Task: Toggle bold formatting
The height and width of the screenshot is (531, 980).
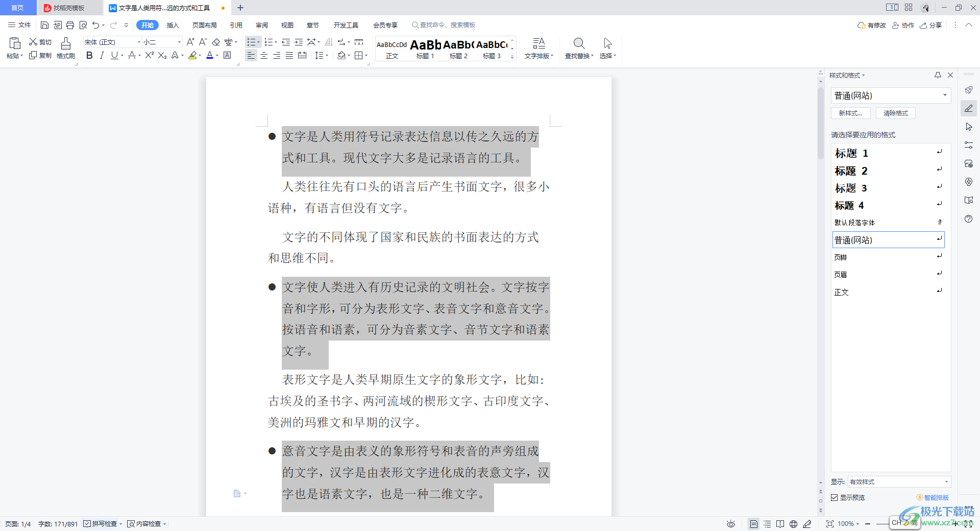Action: click(x=89, y=55)
